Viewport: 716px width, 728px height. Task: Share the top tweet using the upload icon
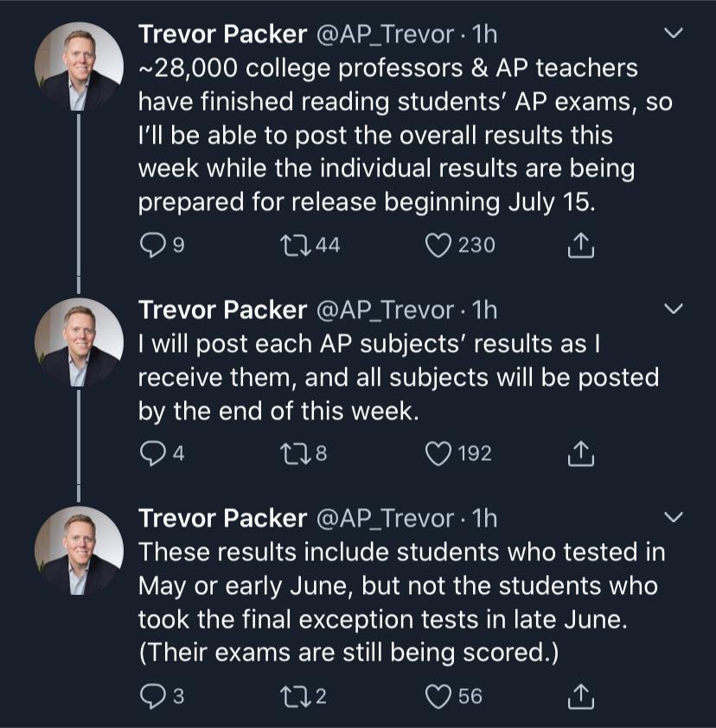click(581, 245)
